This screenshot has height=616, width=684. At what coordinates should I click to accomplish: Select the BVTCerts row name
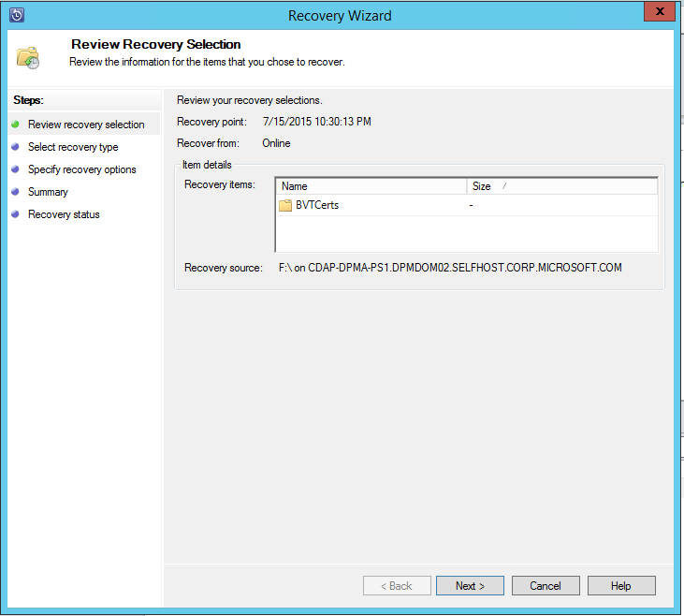click(317, 205)
